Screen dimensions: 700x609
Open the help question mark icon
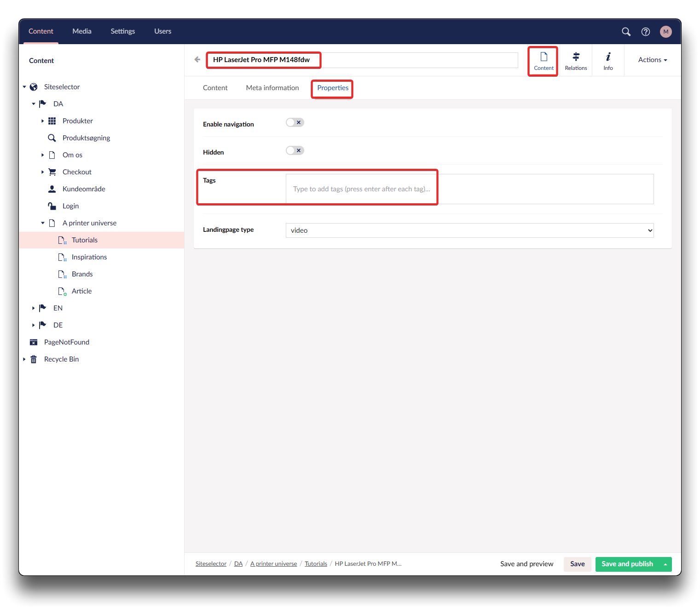646,32
